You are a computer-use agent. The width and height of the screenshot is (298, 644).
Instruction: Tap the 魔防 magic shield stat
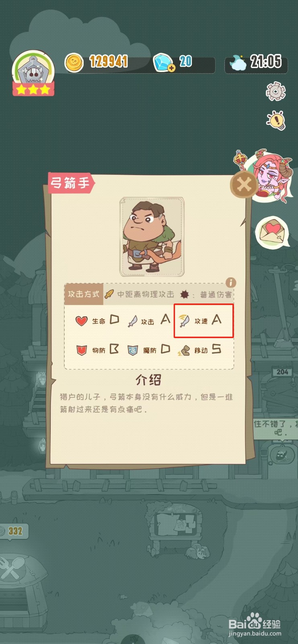(149, 350)
